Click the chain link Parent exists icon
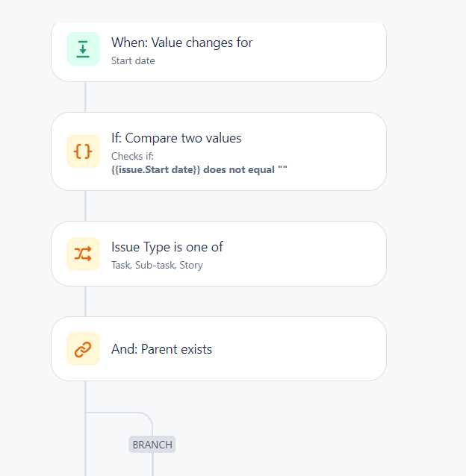This screenshot has height=476, width=466. (x=83, y=349)
